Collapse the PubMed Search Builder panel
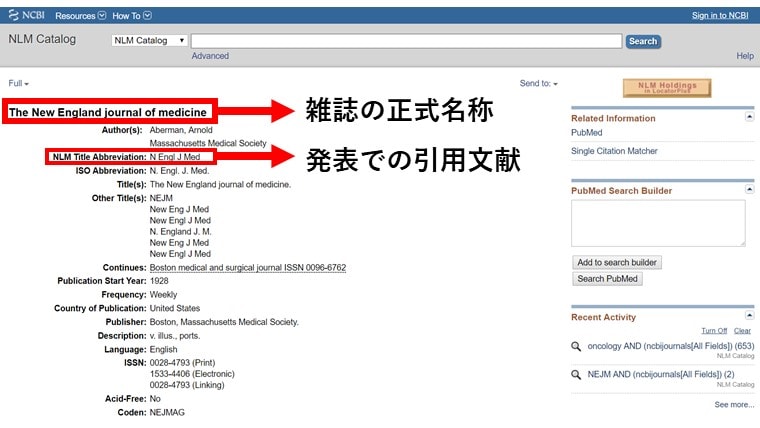 pyautogui.click(x=749, y=189)
